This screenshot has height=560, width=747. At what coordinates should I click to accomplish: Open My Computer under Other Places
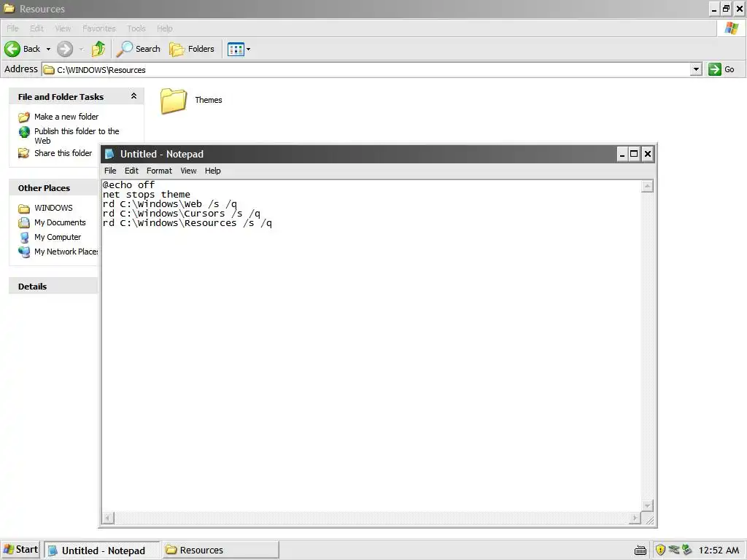pyautogui.click(x=58, y=237)
